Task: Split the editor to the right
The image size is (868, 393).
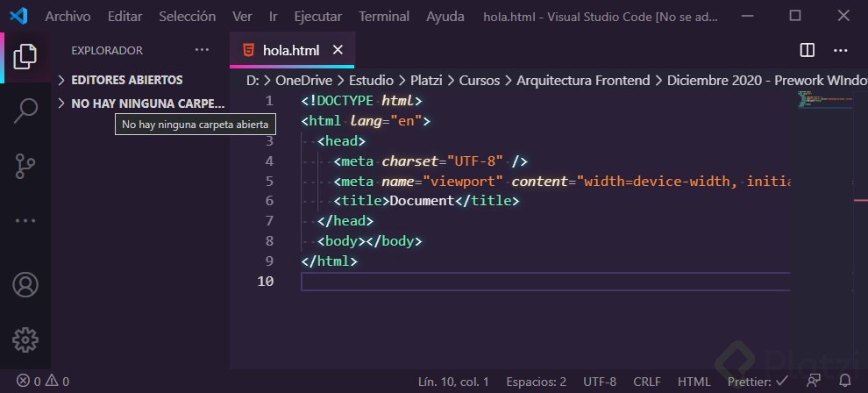Action: click(808, 50)
